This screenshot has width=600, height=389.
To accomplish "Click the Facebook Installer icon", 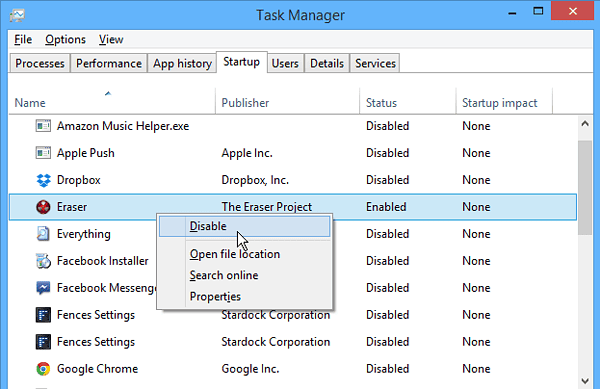I will [43, 261].
